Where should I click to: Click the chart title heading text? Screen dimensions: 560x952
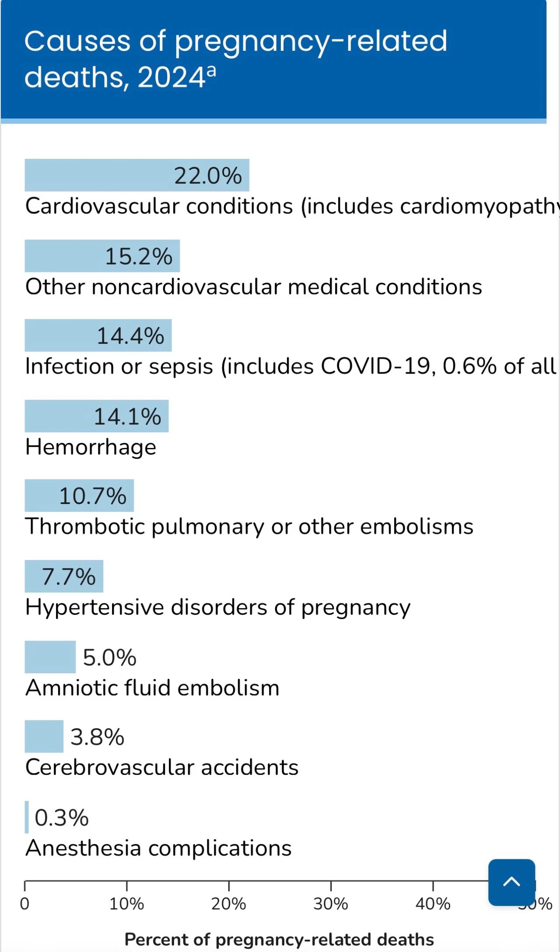pyautogui.click(x=235, y=59)
